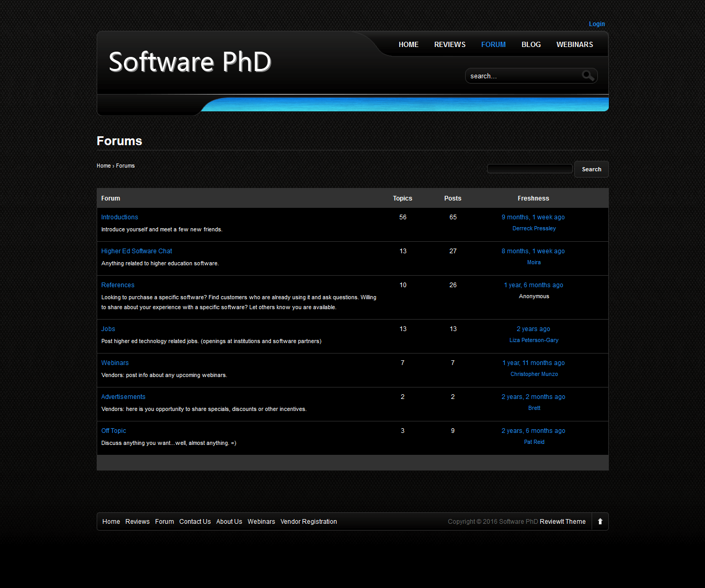Open Vendor Registration in the footer
This screenshot has width=705, height=588.
click(308, 522)
